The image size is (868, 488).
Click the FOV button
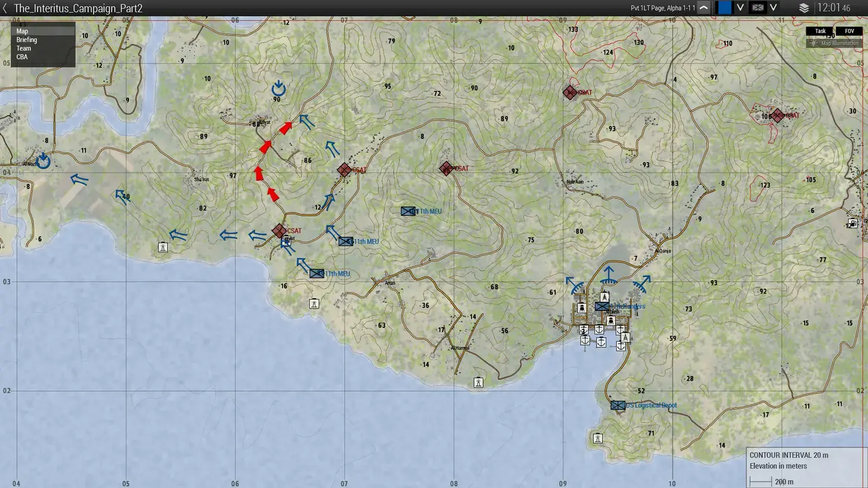849,31
